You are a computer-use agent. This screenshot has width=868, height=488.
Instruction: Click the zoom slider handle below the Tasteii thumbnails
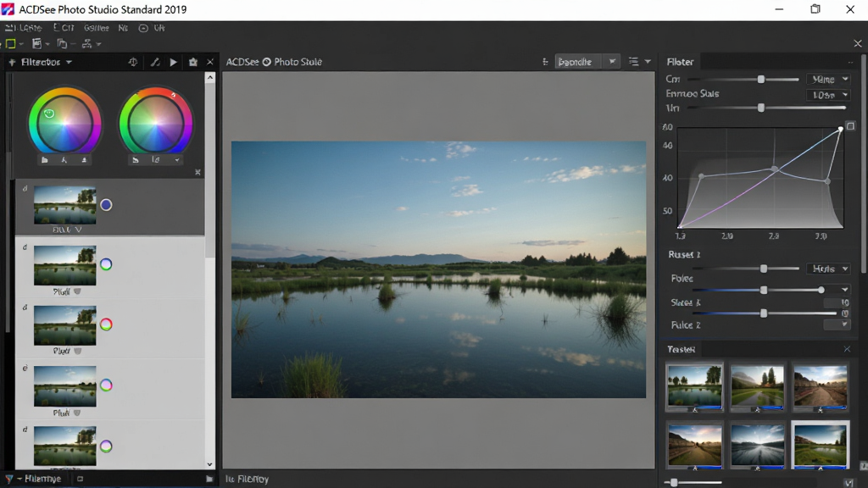[674, 482]
